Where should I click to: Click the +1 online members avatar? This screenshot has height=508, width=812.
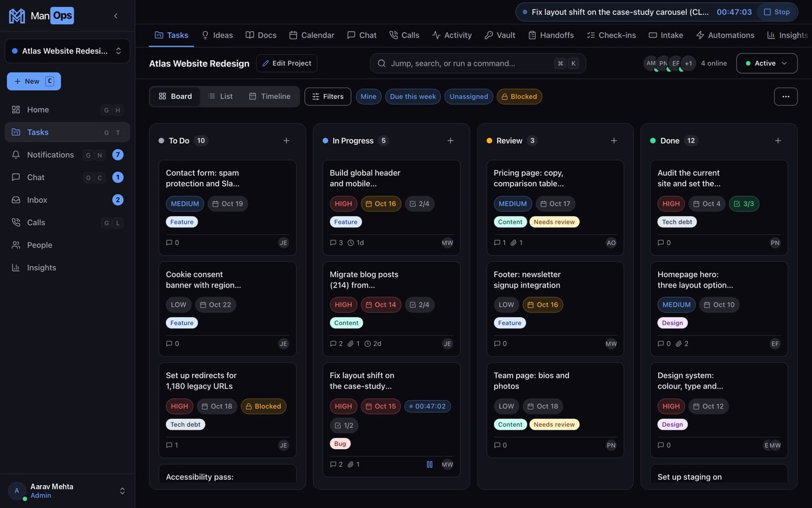click(688, 63)
